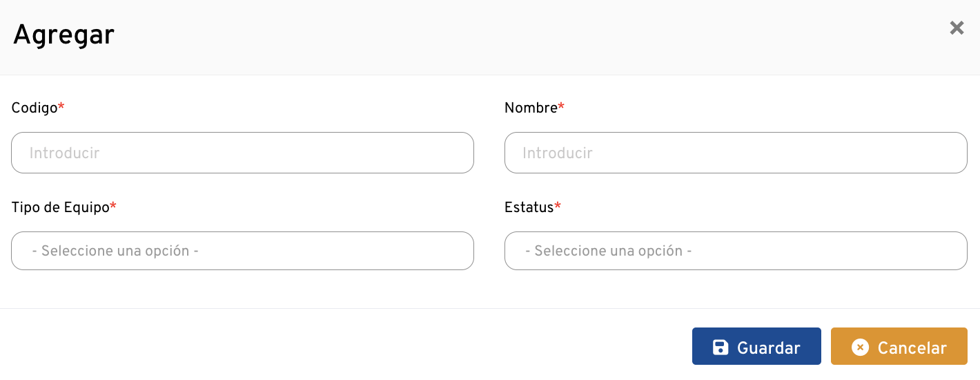Click the red asterisk beside Codigo
The height and width of the screenshot is (380, 980).
point(61,106)
